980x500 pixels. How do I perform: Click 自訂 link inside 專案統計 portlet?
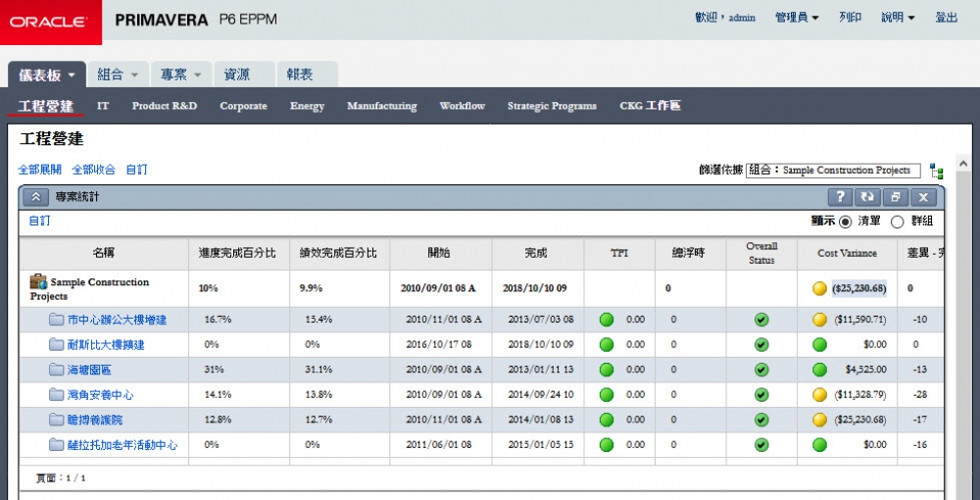[x=40, y=221]
